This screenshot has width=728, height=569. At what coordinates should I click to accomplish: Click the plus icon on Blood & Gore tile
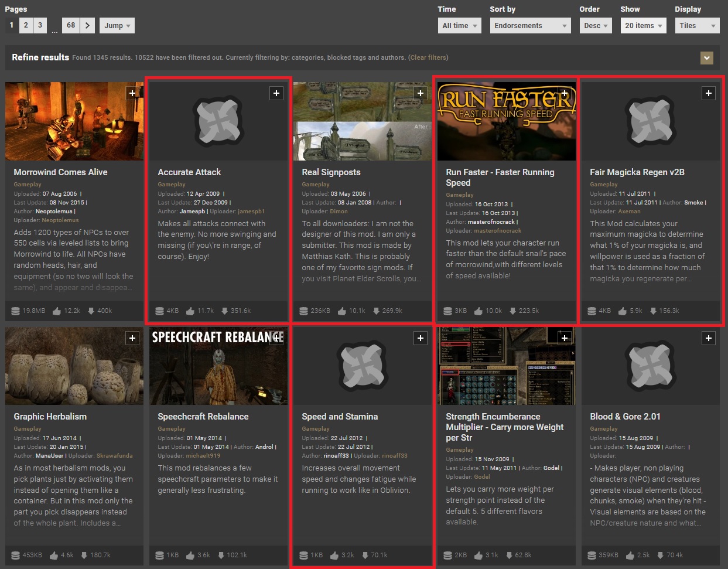coord(709,338)
